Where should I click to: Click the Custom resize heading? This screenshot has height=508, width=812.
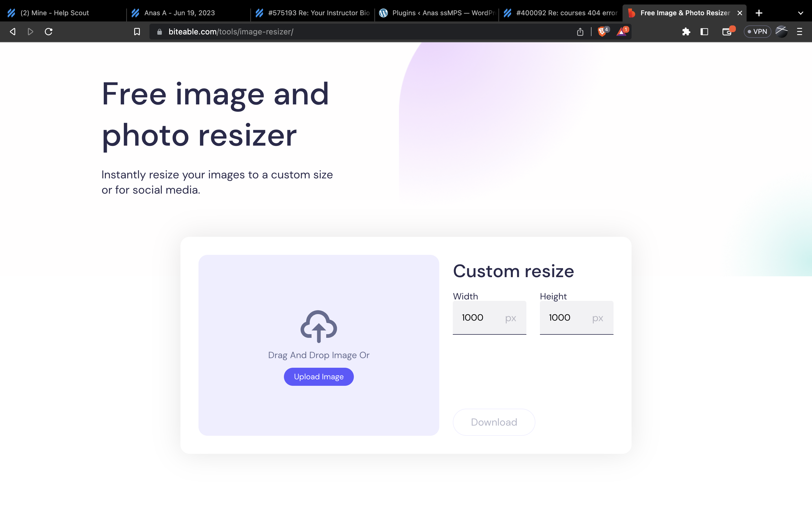(513, 271)
